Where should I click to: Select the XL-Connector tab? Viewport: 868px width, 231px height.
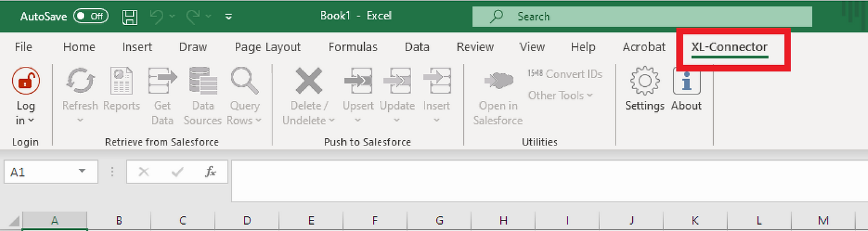tap(729, 47)
